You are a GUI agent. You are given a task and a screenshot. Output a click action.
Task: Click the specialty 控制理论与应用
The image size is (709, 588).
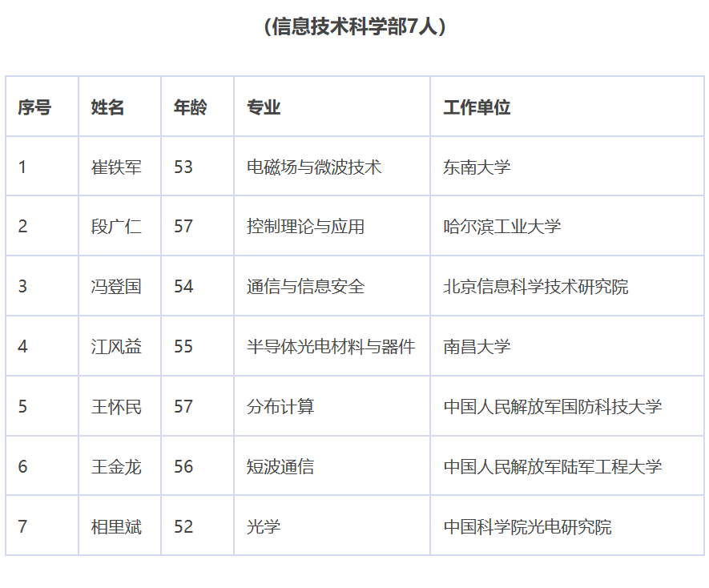(306, 227)
